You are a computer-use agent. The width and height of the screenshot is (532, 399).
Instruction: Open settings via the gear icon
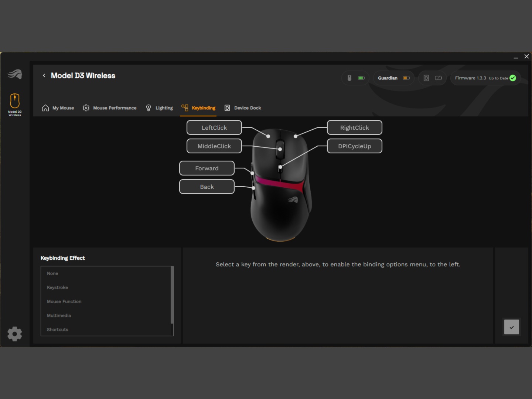point(15,334)
